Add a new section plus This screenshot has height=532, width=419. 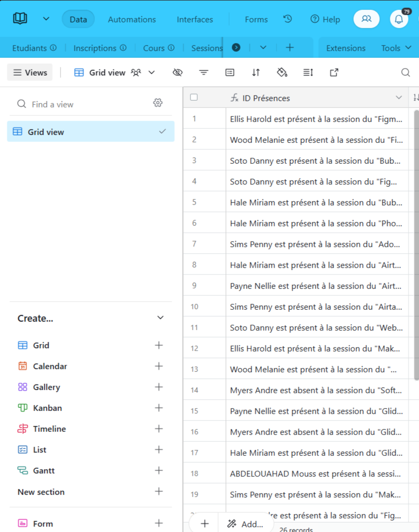(159, 491)
